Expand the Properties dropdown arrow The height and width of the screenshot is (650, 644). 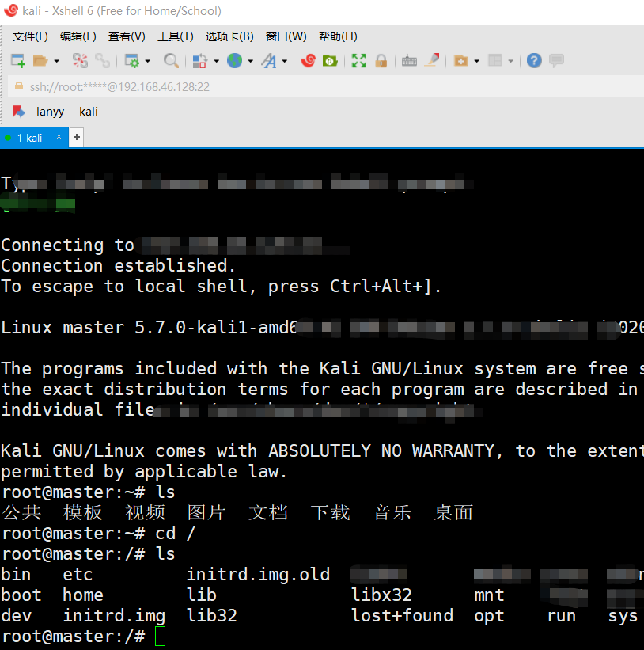pos(147,61)
